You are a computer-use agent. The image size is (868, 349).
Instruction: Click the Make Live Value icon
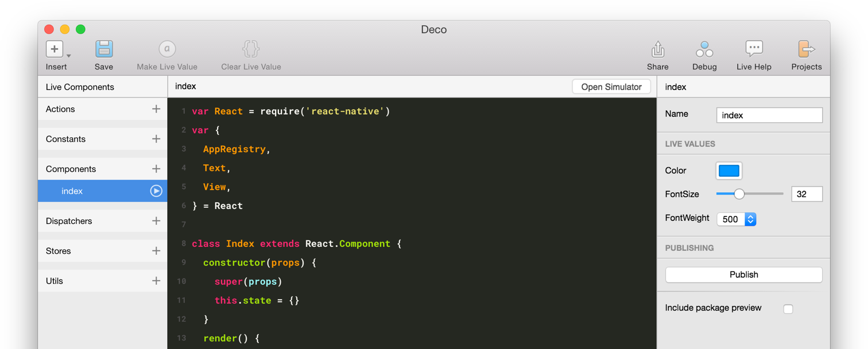click(x=167, y=49)
